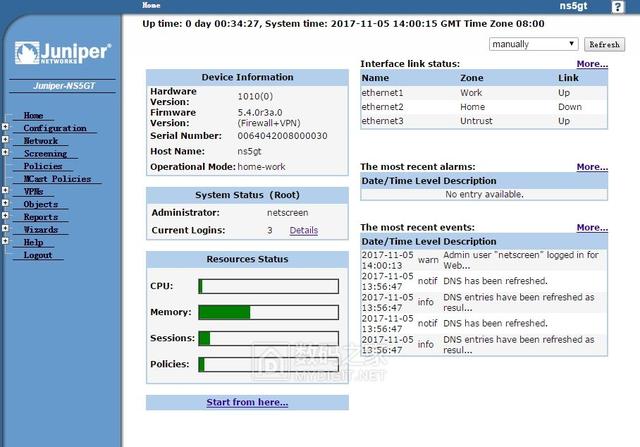Expand the Network menu tree

[x=5, y=140]
